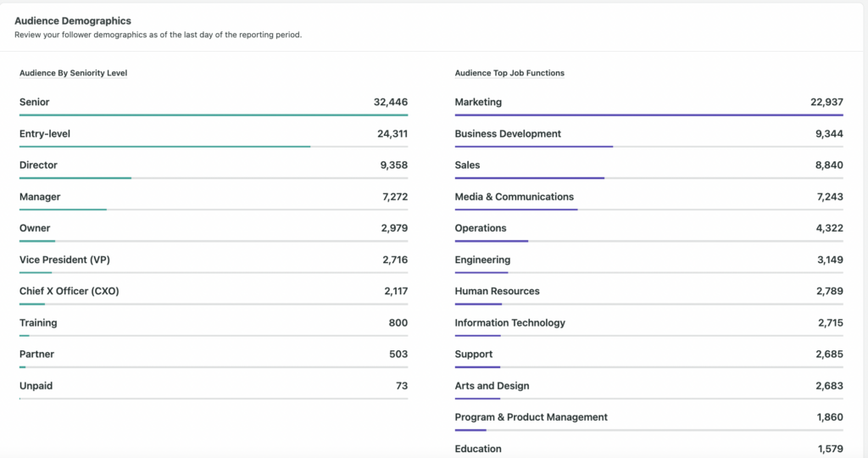
Task: Click the Director count 9,358
Action: (393, 165)
